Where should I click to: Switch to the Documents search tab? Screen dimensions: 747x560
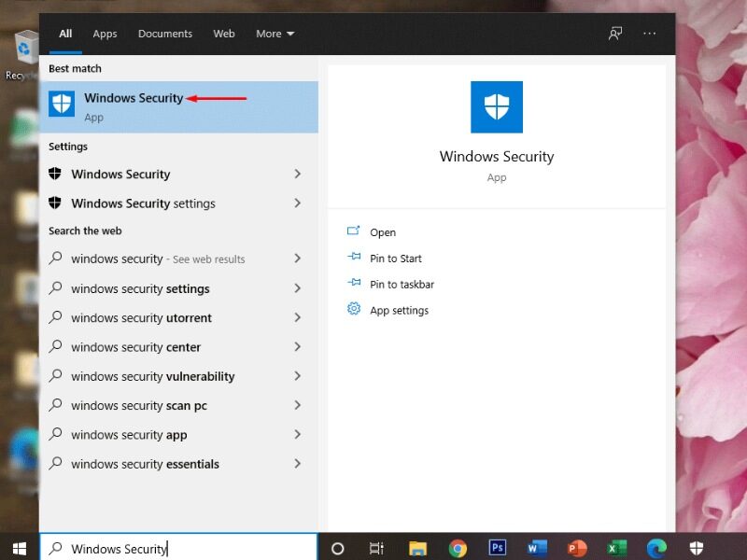click(x=165, y=34)
